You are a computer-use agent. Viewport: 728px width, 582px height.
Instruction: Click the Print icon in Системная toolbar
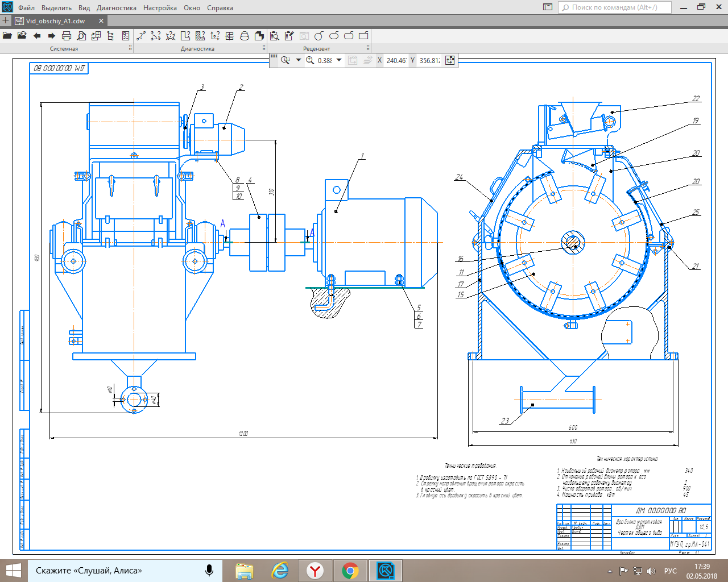point(67,36)
